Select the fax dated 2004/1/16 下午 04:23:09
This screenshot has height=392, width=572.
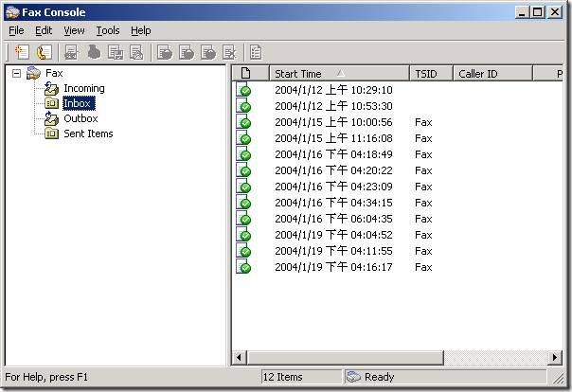[x=333, y=187]
